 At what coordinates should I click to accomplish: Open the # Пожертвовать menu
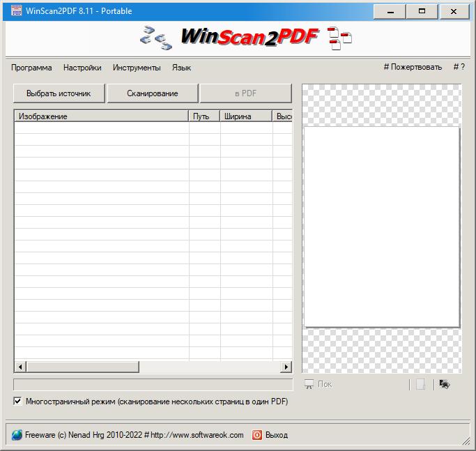pyautogui.click(x=413, y=67)
